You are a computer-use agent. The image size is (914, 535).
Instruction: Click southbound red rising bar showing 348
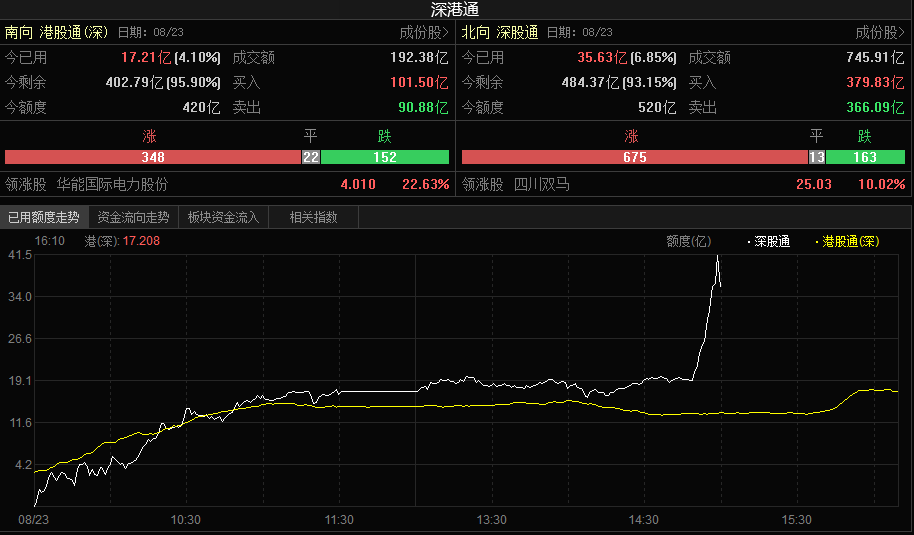click(153, 157)
